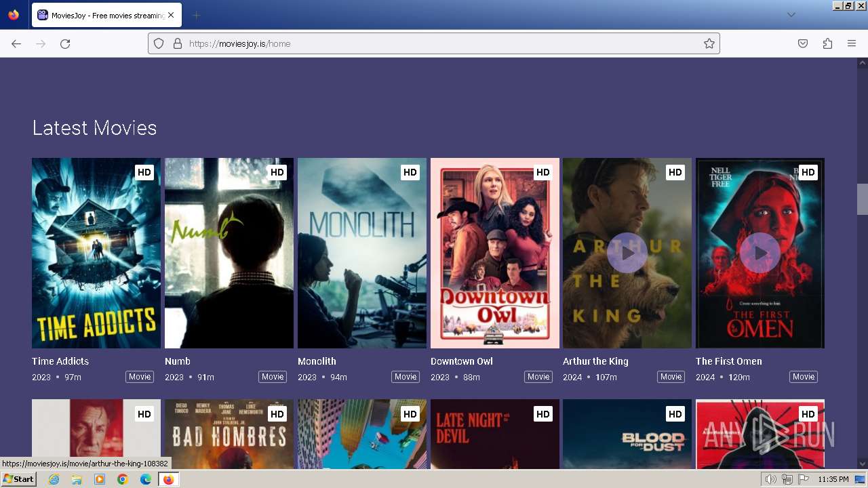The image size is (868, 488).
Task: Switch to Firefox taskbar button
Action: [x=168, y=479]
